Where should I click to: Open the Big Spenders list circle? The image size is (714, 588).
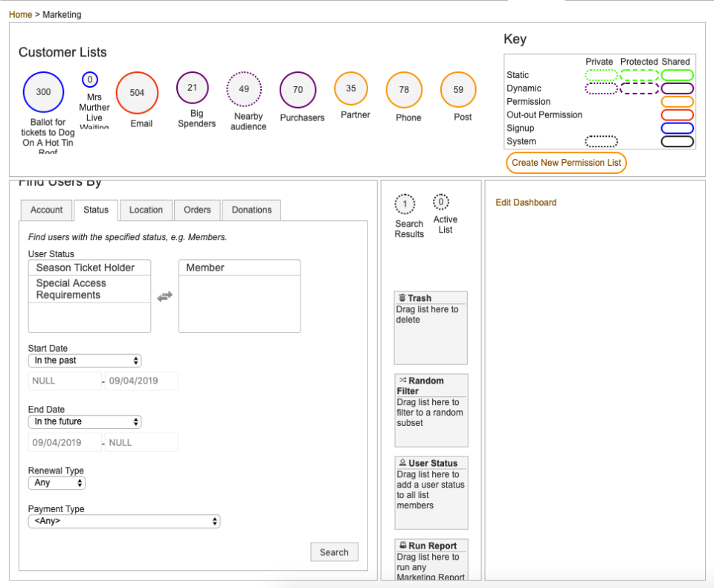(193, 88)
